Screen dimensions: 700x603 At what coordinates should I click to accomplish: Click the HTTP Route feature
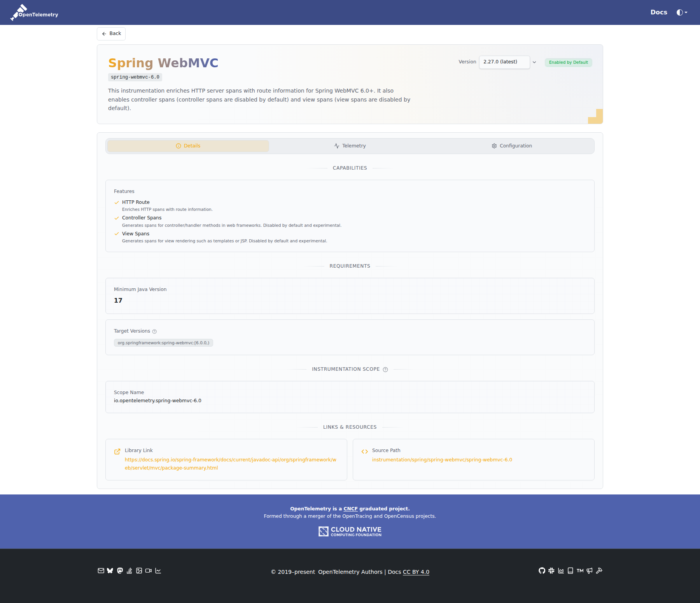tap(136, 202)
